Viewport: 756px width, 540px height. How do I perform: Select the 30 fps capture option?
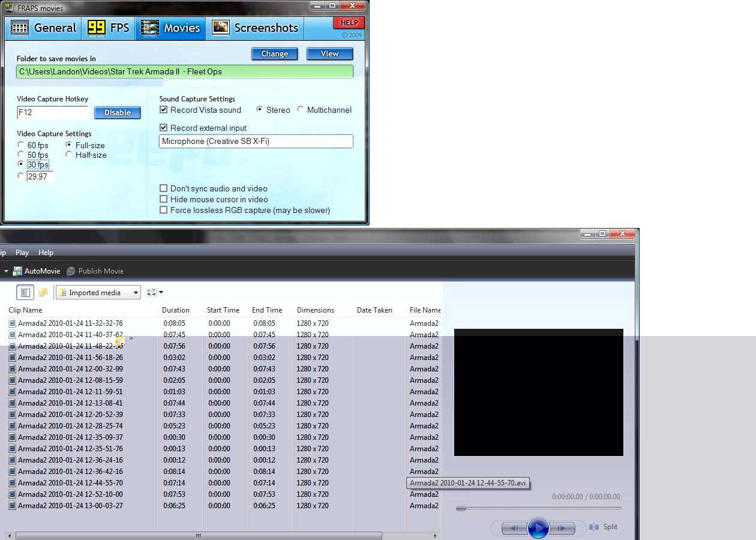click(21, 164)
